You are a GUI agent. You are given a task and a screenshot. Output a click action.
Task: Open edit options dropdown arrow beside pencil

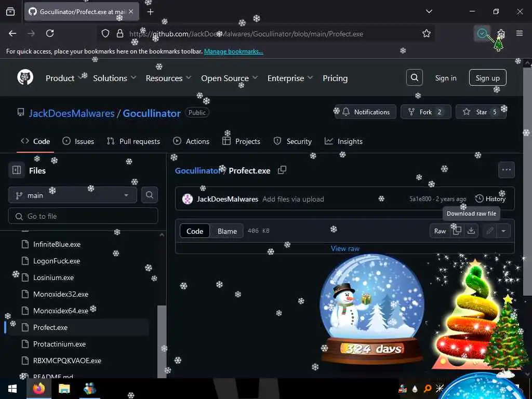click(x=503, y=231)
